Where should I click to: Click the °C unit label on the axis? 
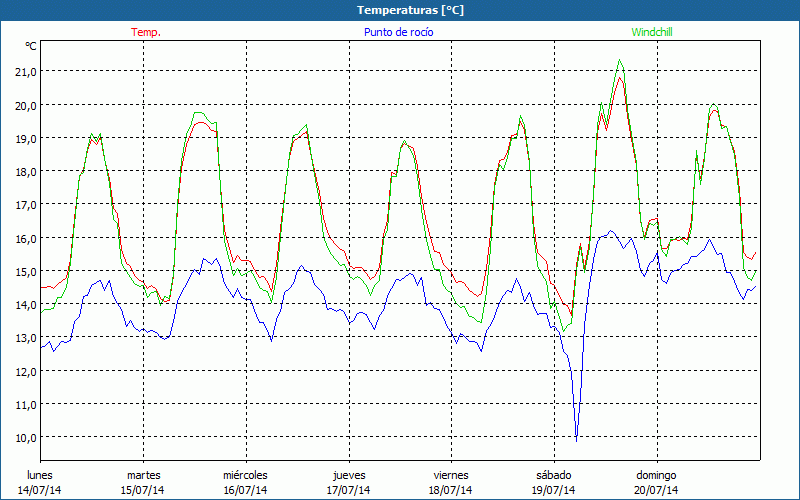[x=30, y=46]
